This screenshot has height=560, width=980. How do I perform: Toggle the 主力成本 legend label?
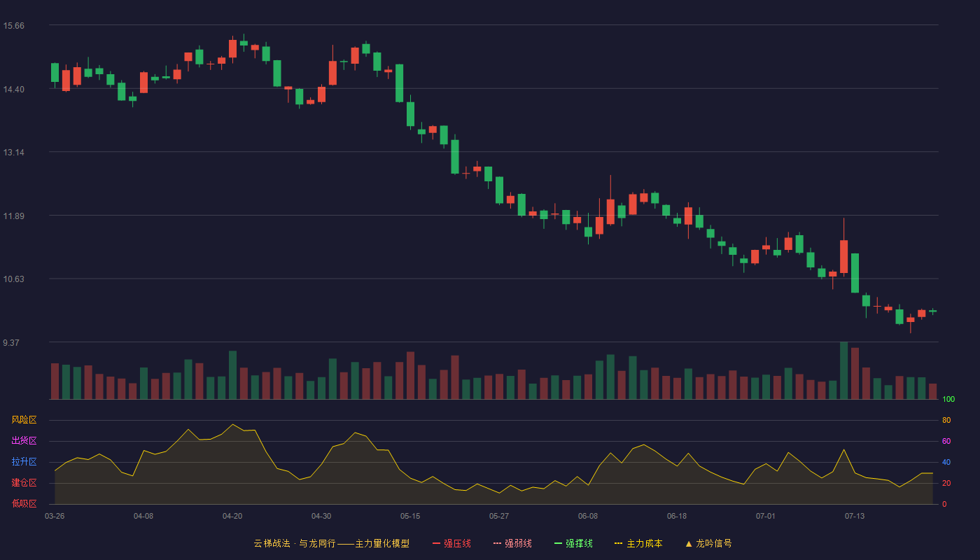(644, 543)
